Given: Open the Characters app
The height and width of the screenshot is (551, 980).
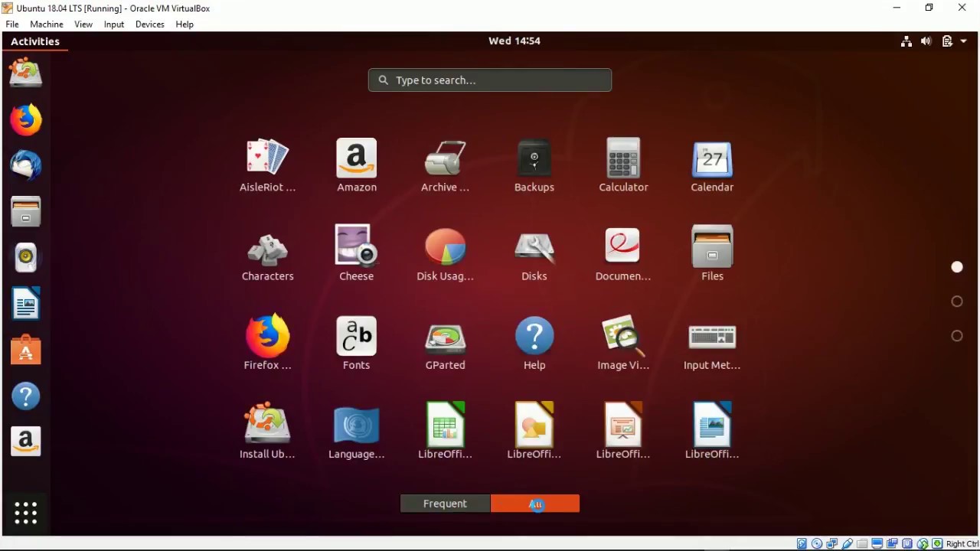Looking at the screenshot, I should [x=267, y=254].
